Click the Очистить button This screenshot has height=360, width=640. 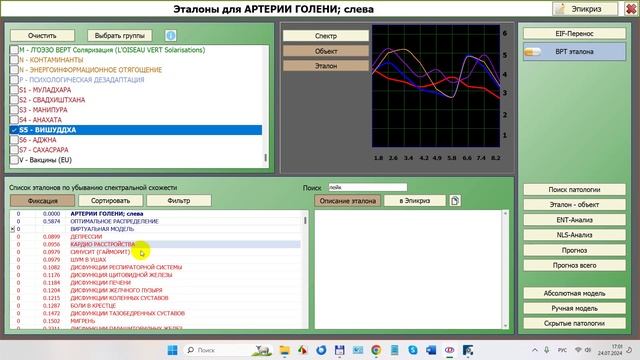click(x=42, y=36)
